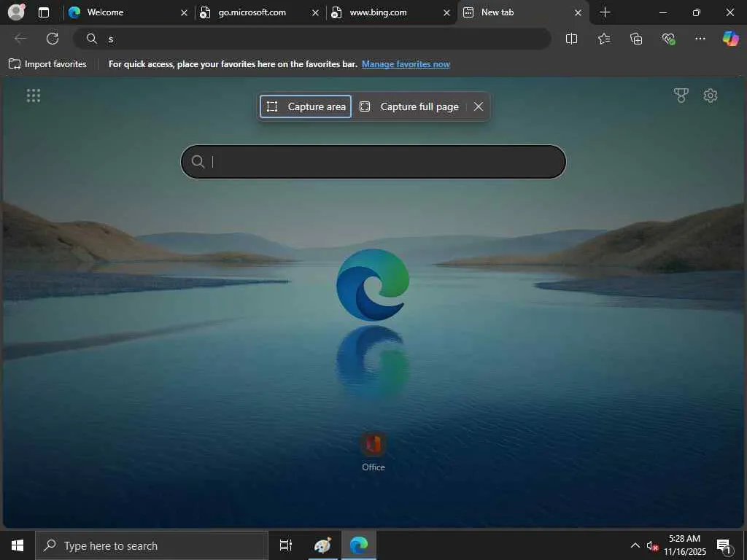
Task: Close the Welcome tab
Action: (x=184, y=13)
